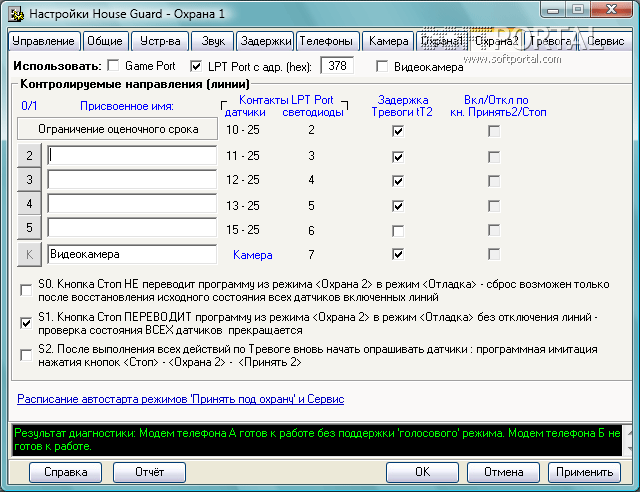The width and height of the screenshot is (640, 492).
Task: Open the Телефоны tab
Action: point(327,41)
